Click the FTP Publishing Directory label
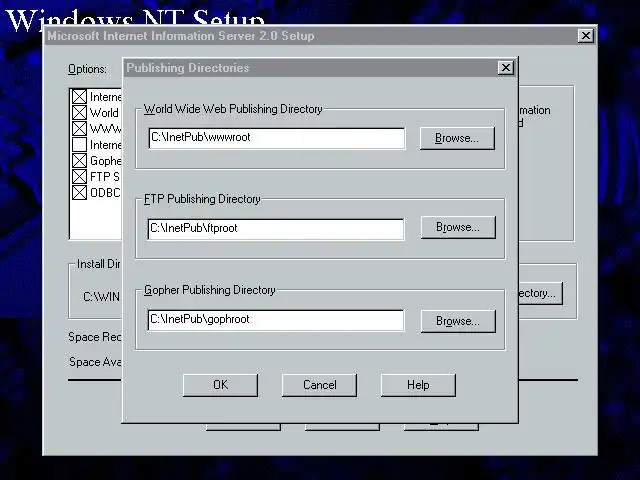This screenshot has width=640, height=480. pos(202,199)
